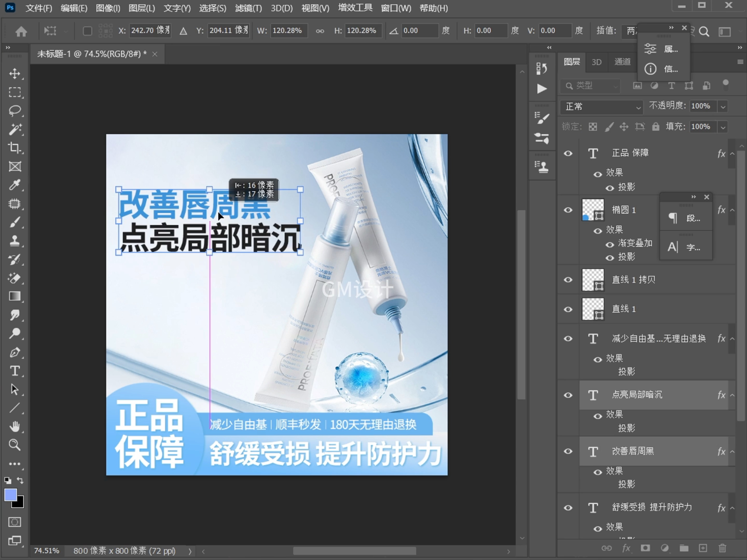This screenshot has width=747, height=560.
Task: Collapse effects of 椭圆 1 layer
Action: click(x=732, y=210)
